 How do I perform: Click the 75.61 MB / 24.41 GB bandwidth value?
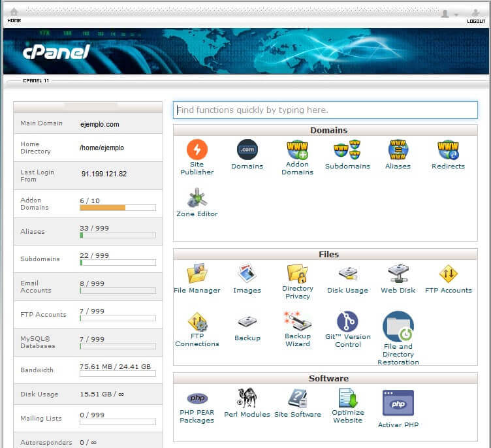(x=115, y=366)
